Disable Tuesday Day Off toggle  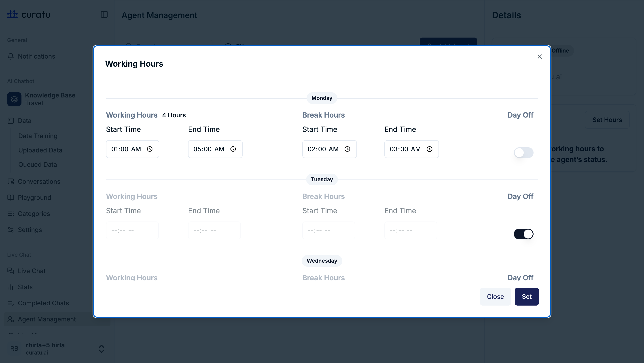pyautogui.click(x=523, y=234)
